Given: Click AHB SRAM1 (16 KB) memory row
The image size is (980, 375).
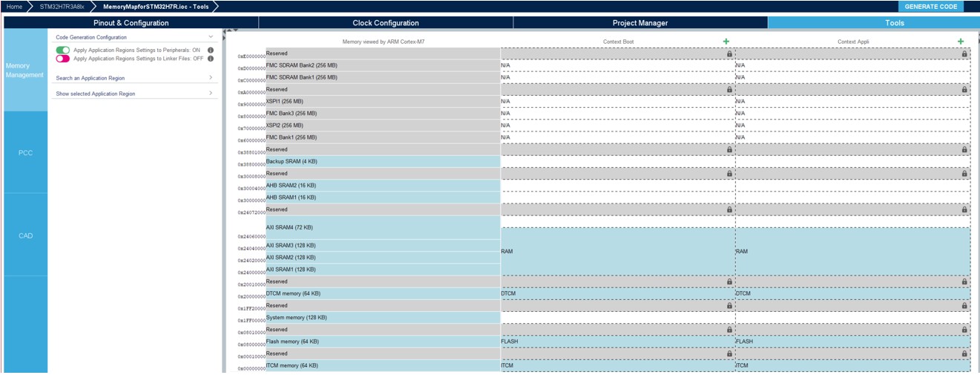Looking at the screenshot, I should (383, 198).
